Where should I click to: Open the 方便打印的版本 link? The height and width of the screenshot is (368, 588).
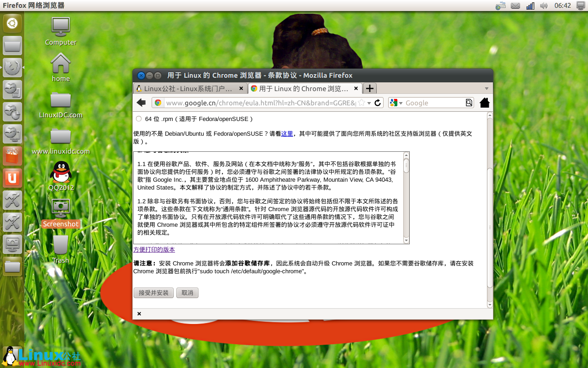tap(154, 249)
